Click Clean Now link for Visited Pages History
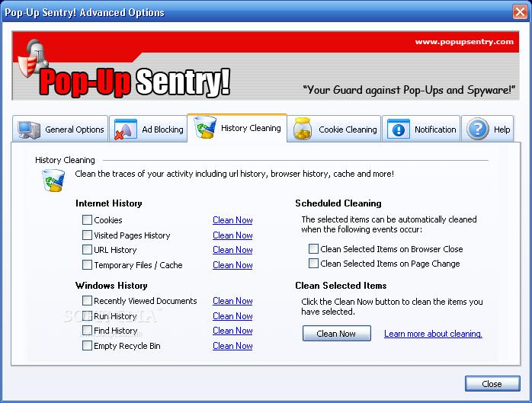This screenshot has width=532, height=403. 232,235
